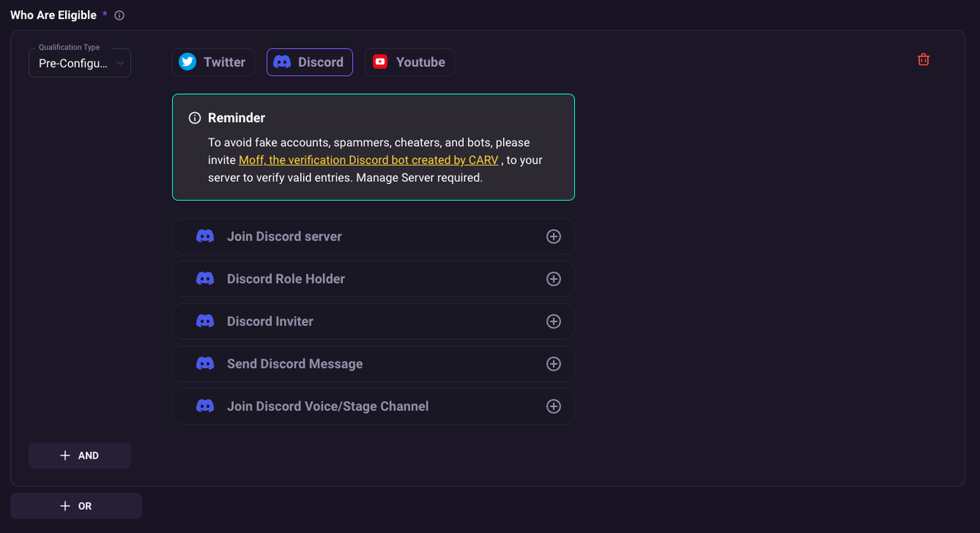This screenshot has width=980, height=533.
Task: Click the Discord icon beside Join Discord server
Action: click(x=204, y=236)
